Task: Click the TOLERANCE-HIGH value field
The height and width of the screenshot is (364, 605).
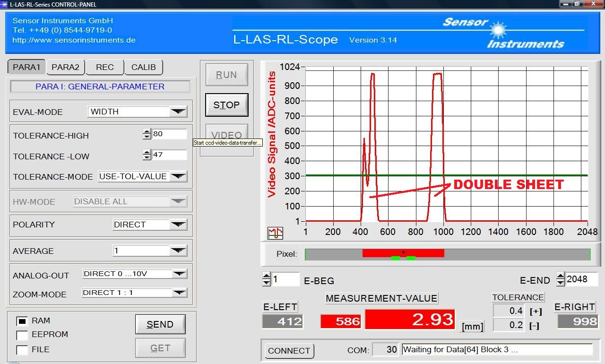Action: 169,134
